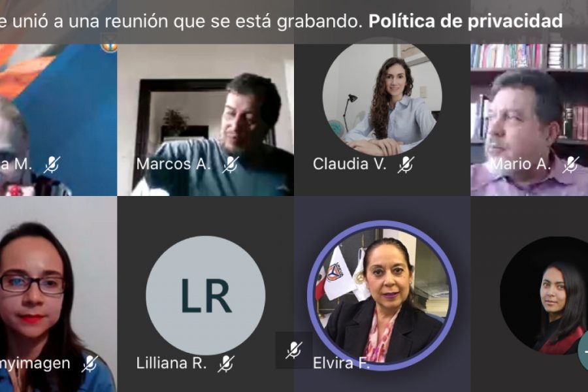Select the woman's profile photo on black background

[544, 295]
